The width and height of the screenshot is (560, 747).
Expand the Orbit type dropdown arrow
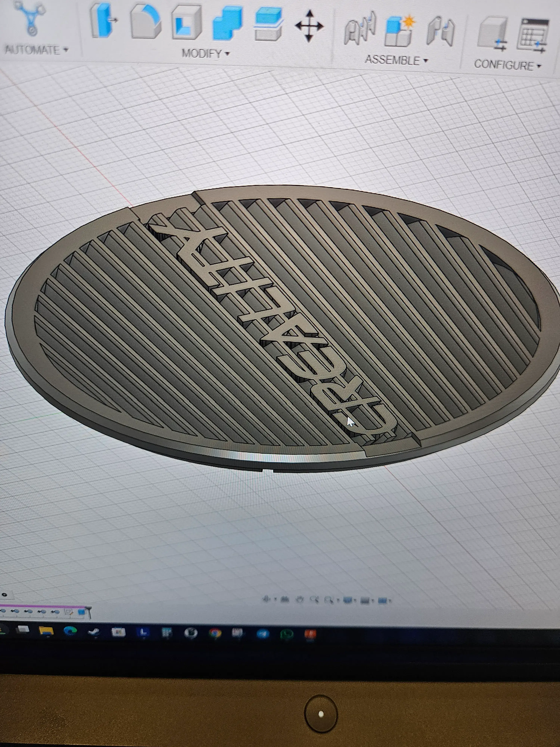point(276,599)
